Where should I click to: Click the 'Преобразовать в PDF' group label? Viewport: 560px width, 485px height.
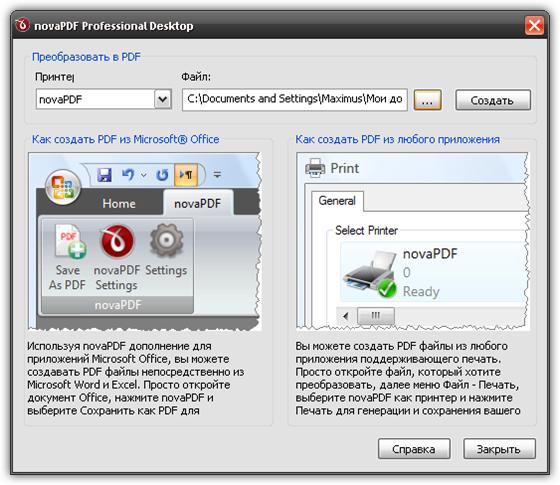click(86, 57)
